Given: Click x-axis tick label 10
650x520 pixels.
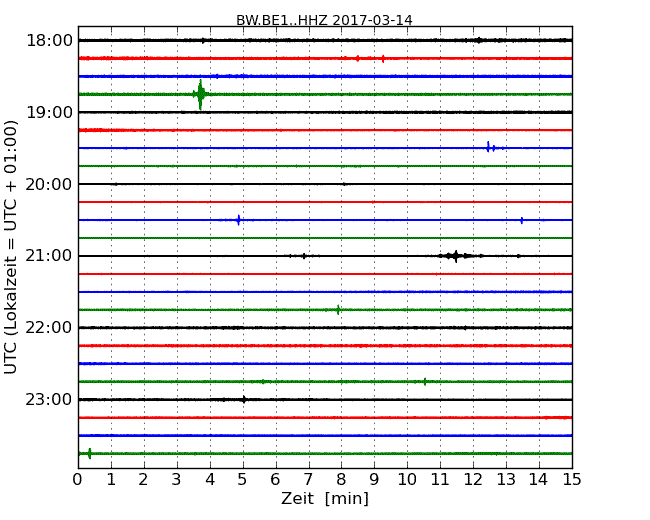Looking at the screenshot, I should [x=407, y=480].
